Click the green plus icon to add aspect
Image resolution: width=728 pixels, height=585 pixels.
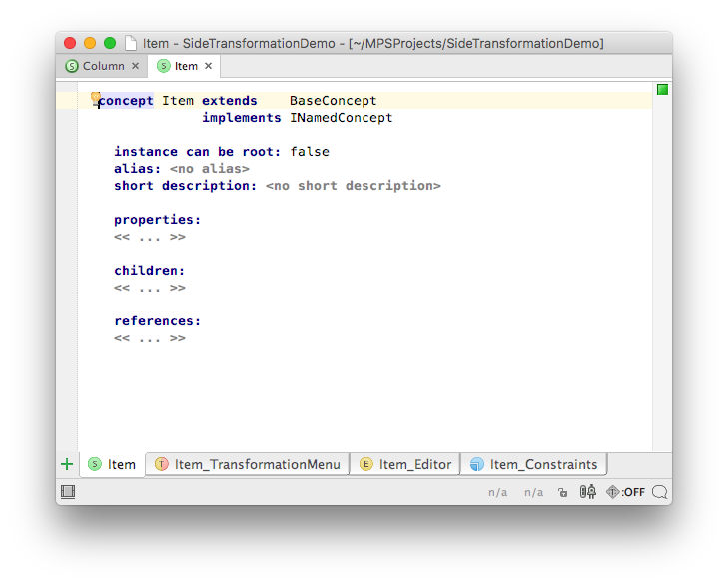pos(67,464)
